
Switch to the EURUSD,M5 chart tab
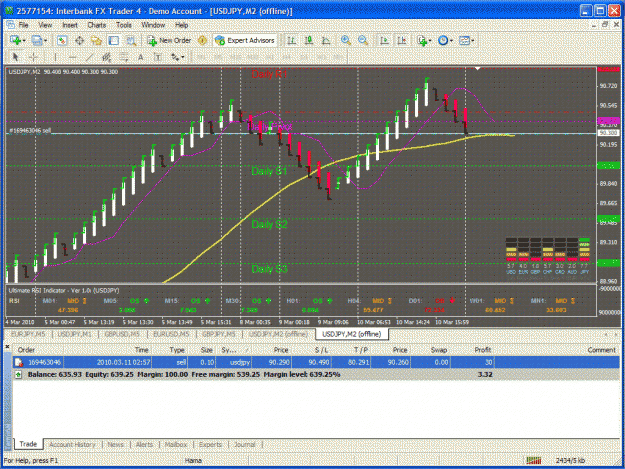(x=171, y=334)
